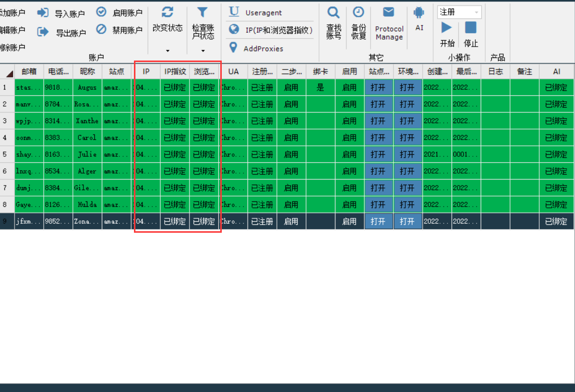Click the 停止 stop button
The image size is (575, 392).
click(470, 27)
